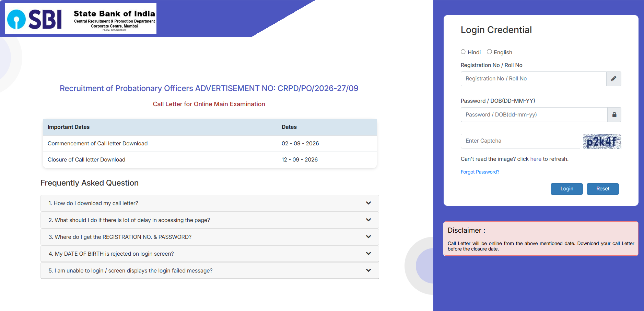Expand 'How do I download my call letter?'
Viewport: 644px width, 311px height.
click(210, 203)
